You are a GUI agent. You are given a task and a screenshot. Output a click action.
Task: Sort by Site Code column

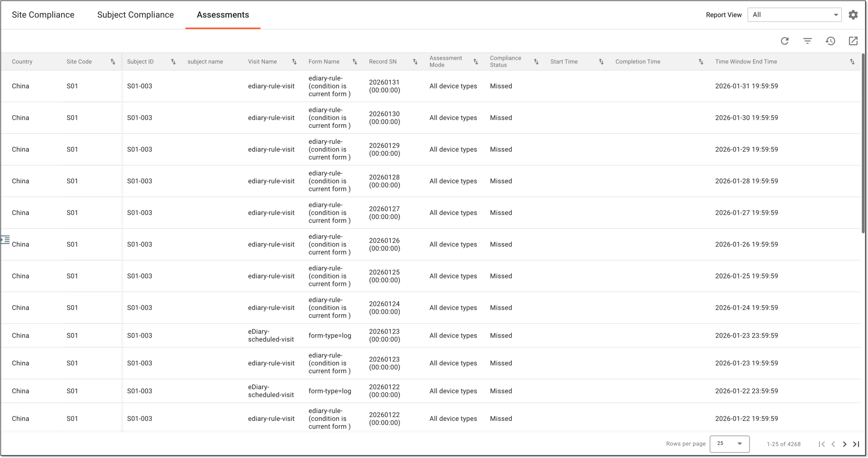[x=113, y=62]
